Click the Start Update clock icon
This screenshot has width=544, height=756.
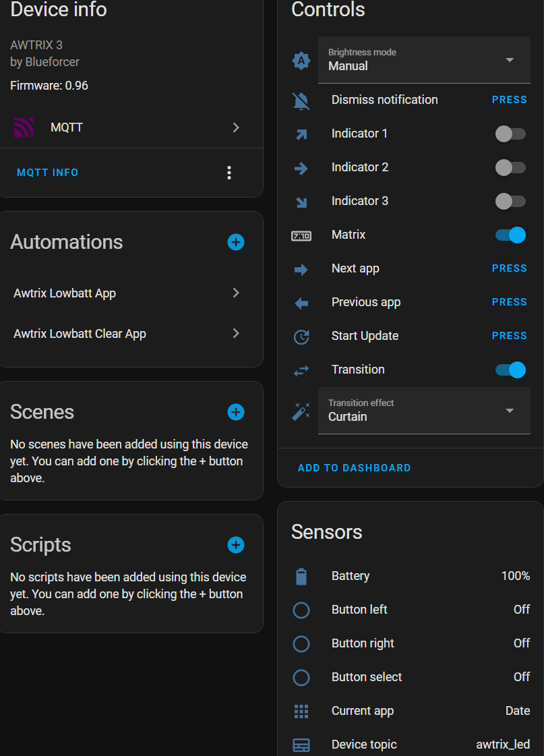click(x=301, y=336)
